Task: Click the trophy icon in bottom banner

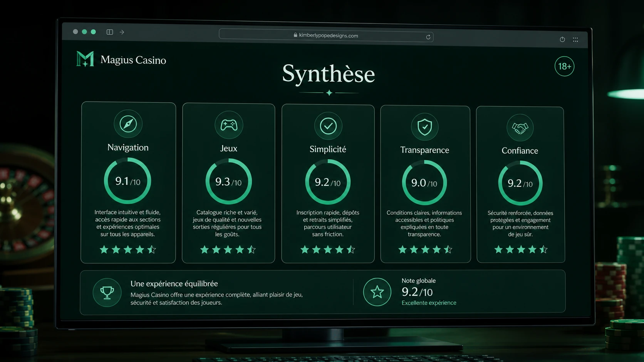Action: [x=107, y=292]
